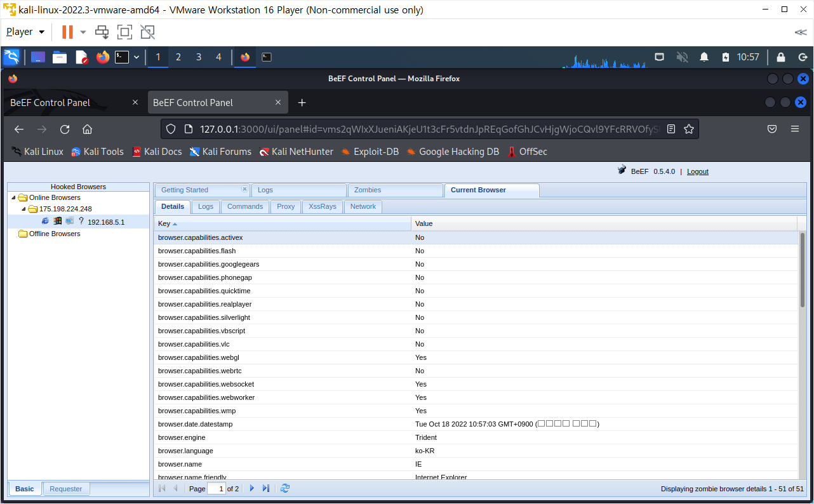Viewport: 814px width, 504px height.
Task: Bookmark this page with star icon
Action: [688, 129]
